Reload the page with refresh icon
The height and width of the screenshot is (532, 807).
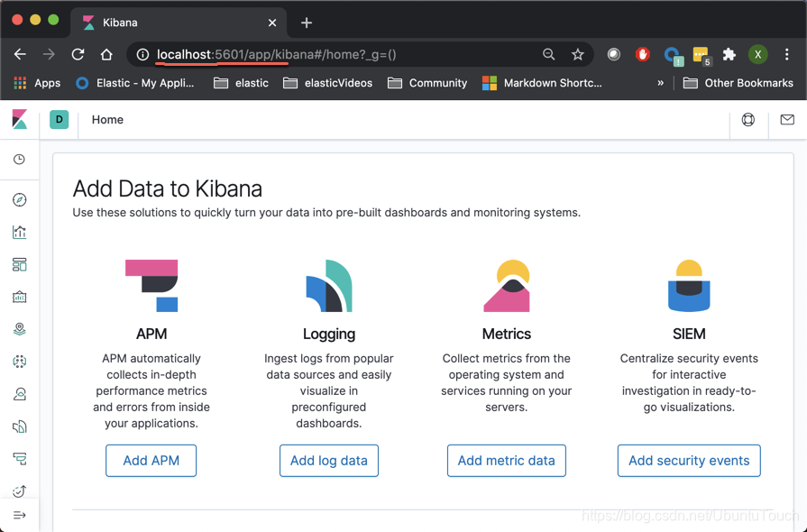coord(78,54)
